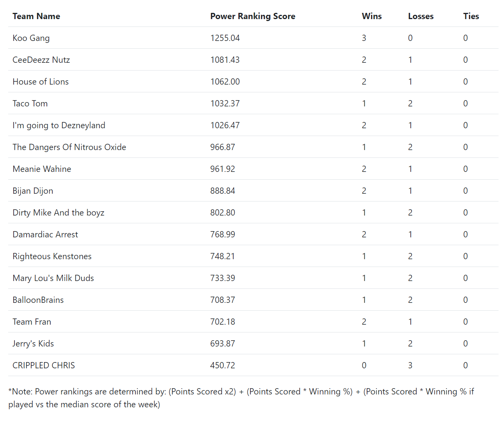Select Meanie Wahine team name
504x426 pixels.
coord(42,169)
